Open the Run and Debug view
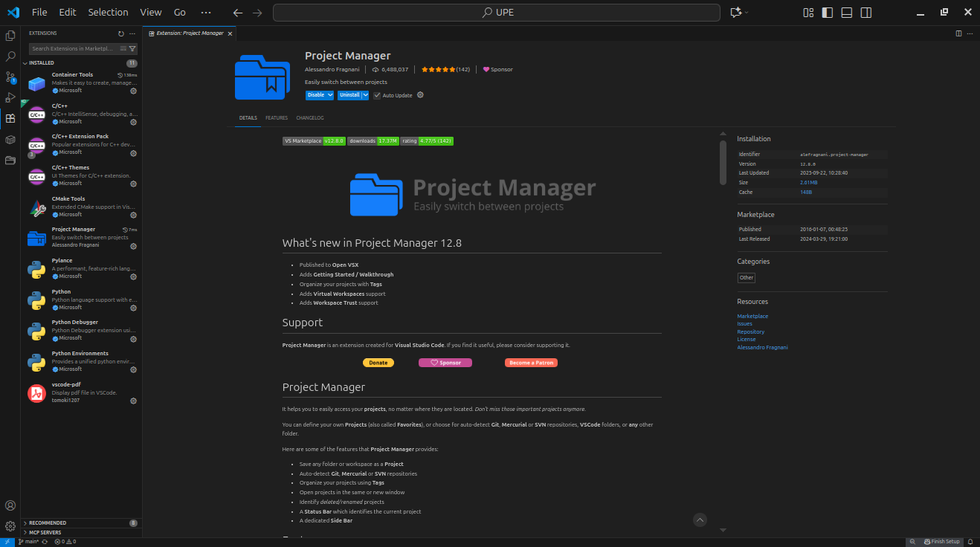980x547 pixels. tap(10, 97)
